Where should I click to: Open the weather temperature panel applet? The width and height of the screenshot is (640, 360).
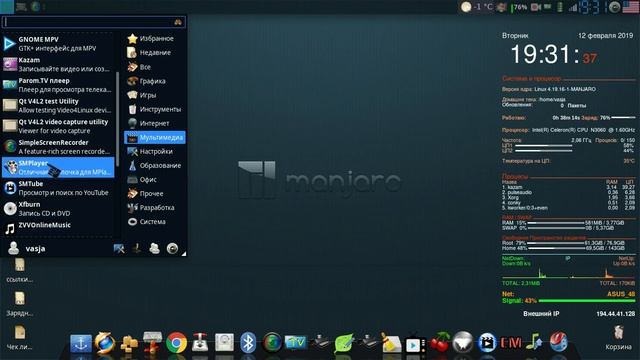tap(477, 7)
